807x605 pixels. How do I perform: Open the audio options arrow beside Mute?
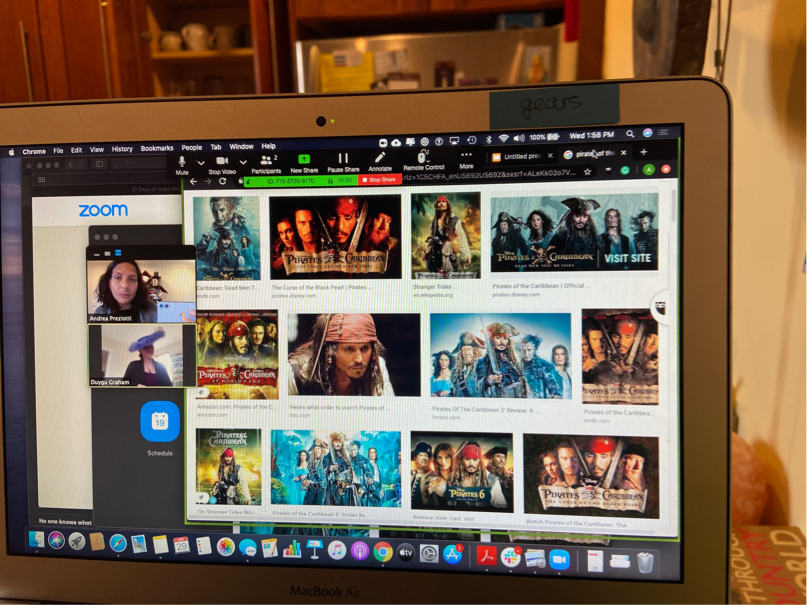(201, 163)
